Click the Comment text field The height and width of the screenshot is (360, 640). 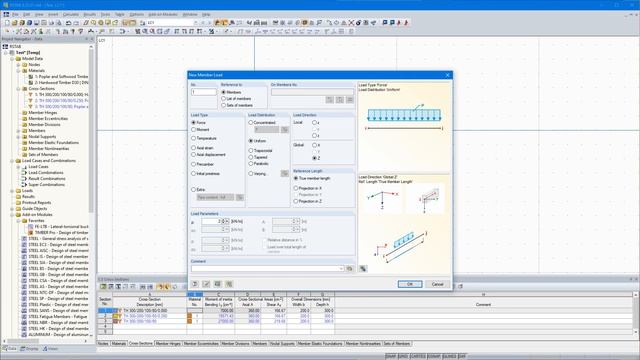[265, 268]
